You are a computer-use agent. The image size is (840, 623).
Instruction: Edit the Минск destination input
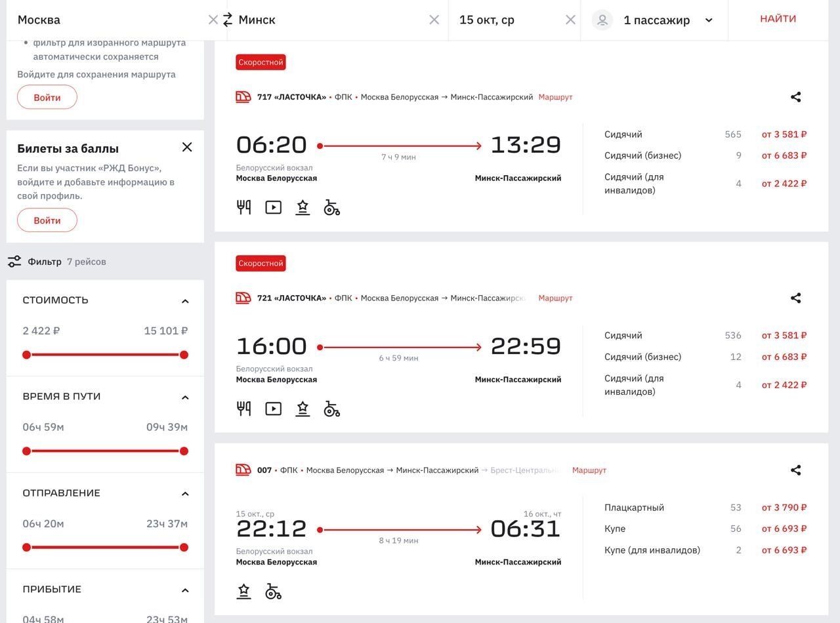coord(331,20)
